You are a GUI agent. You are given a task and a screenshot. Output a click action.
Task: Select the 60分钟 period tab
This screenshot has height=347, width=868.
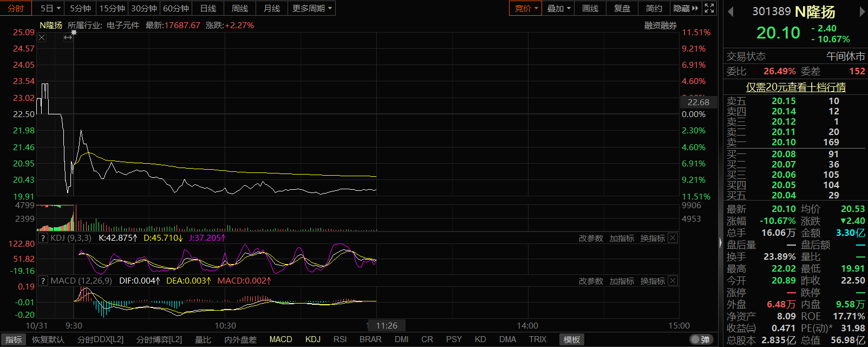pos(176,8)
